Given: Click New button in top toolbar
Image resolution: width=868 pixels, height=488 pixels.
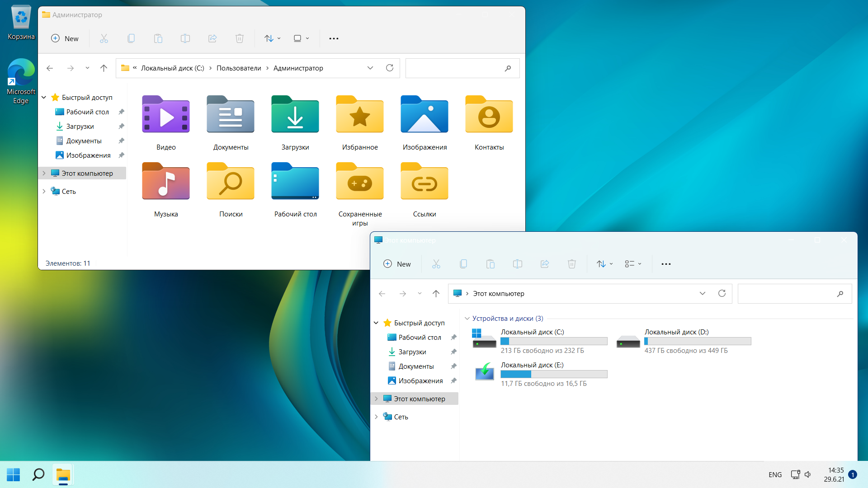Looking at the screenshot, I should click(65, 38).
